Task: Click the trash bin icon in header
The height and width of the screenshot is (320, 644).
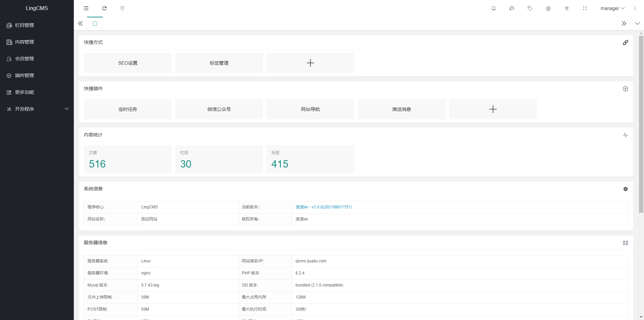Action: click(x=567, y=8)
